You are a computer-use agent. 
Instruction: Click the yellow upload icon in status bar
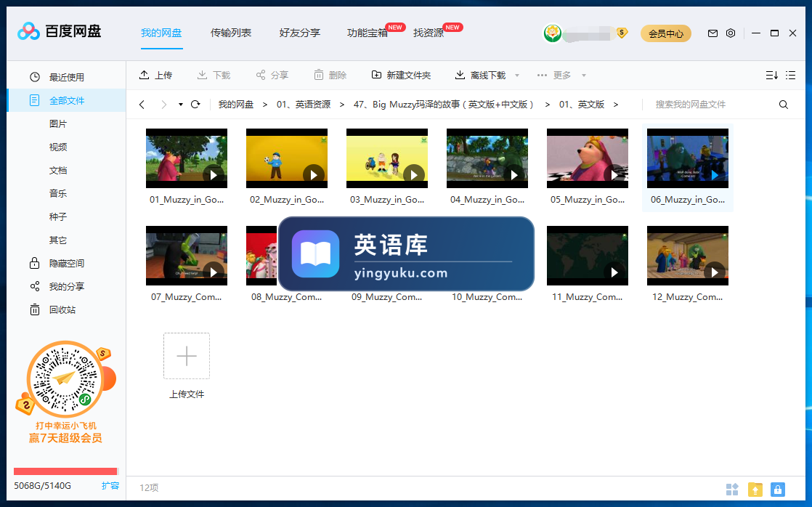pos(755,490)
